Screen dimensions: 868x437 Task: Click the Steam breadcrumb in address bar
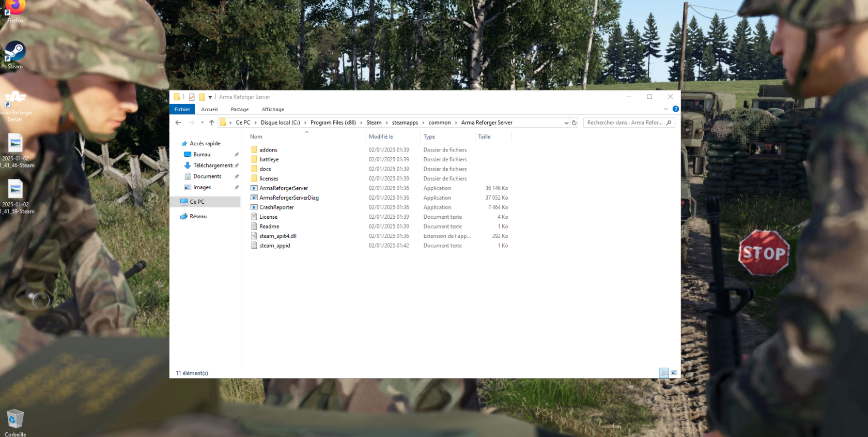pyautogui.click(x=374, y=123)
